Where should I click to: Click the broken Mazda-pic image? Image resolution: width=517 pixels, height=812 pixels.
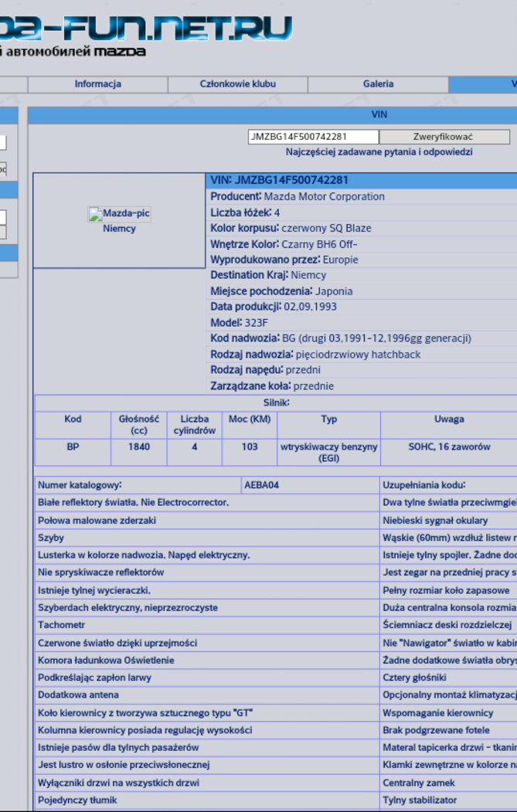119,213
